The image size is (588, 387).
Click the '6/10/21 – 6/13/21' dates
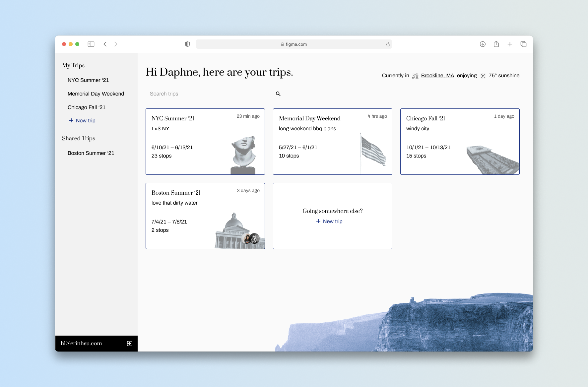tap(172, 148)
